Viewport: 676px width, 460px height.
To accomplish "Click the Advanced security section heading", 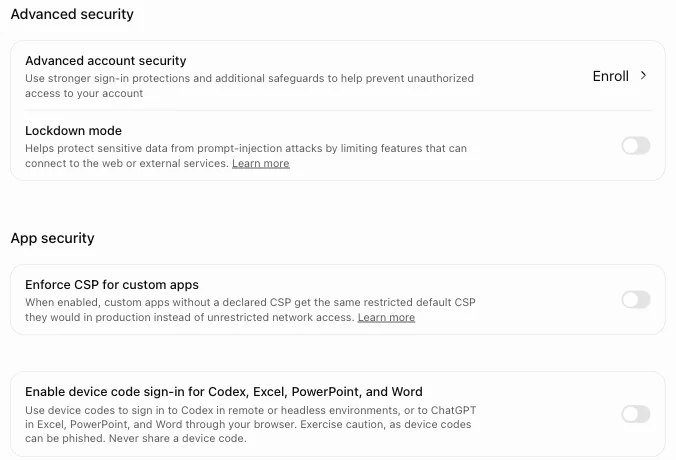I will click(72, 14).
